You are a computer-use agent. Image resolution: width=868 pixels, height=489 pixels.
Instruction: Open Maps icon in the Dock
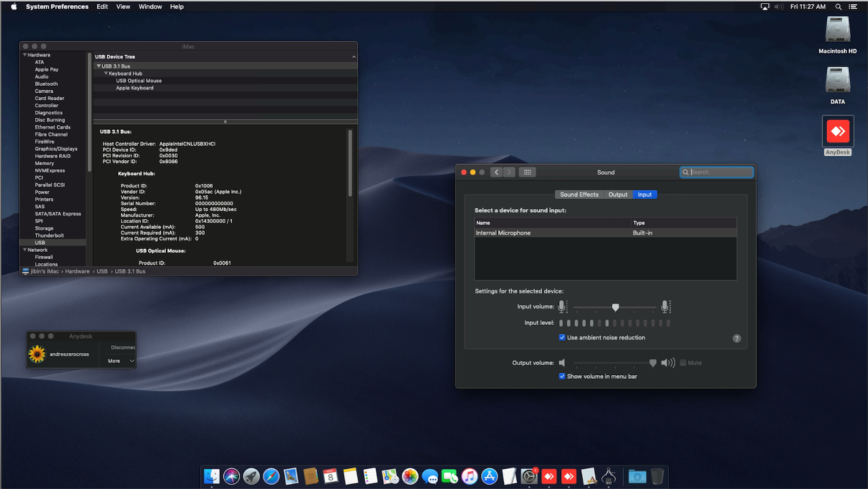pos(390,476)
